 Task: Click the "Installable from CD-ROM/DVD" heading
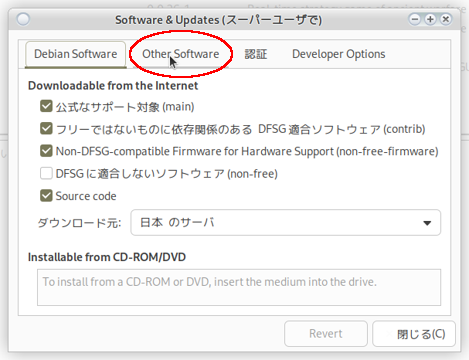pyautogui.click(x=107, y=257)
